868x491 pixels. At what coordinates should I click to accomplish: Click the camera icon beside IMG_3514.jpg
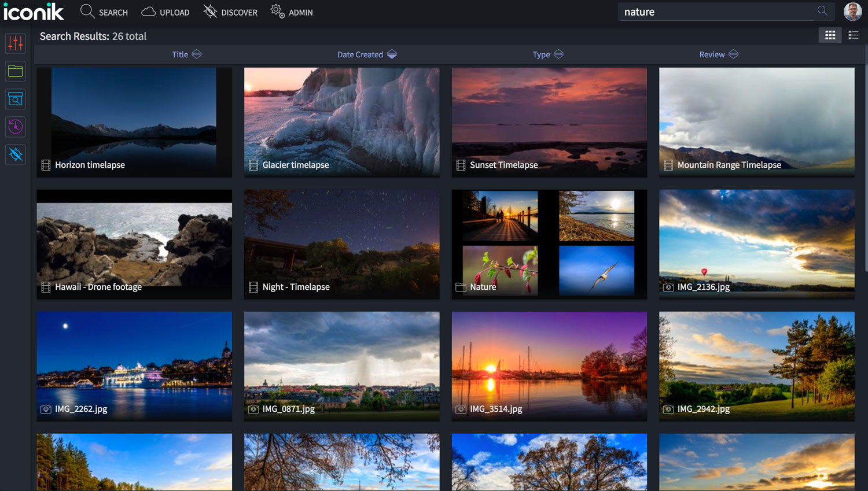click(461, 409)
